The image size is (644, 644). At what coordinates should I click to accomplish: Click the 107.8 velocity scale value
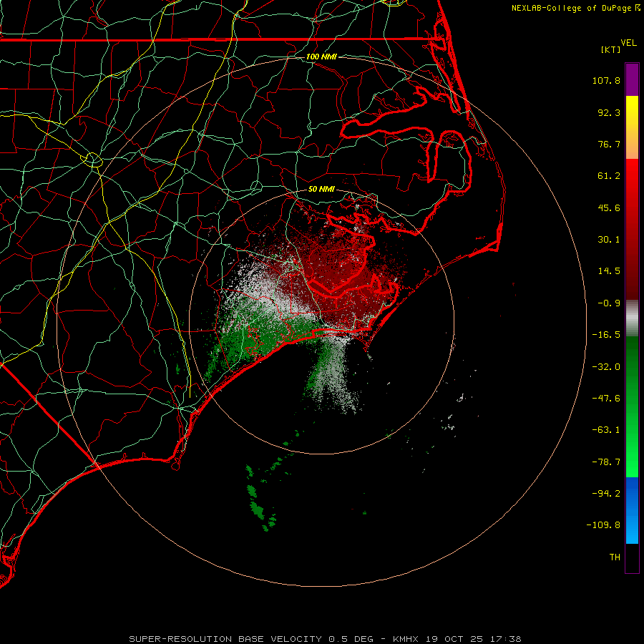click(606, 80)
